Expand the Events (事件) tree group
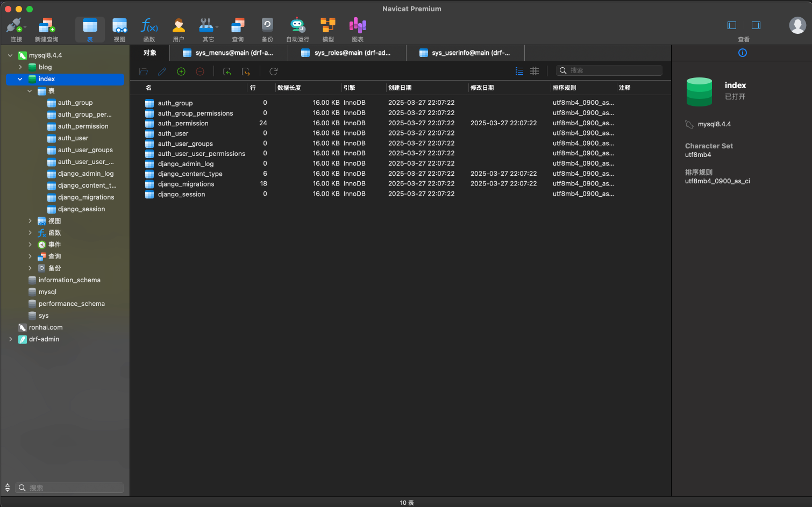812x507 pixels. [30, 245]
